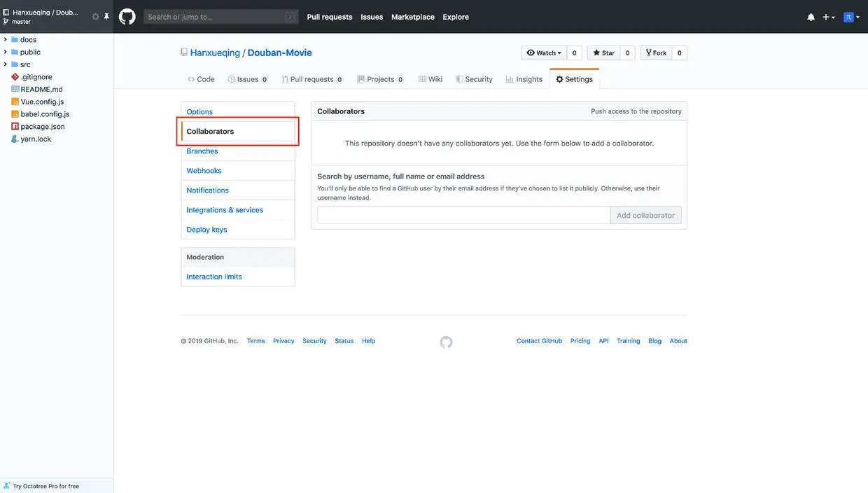868x493 pixels.
Task: Select Collaborators in settings sidebar
Action: pyautogui.click(x=238, y=132)
